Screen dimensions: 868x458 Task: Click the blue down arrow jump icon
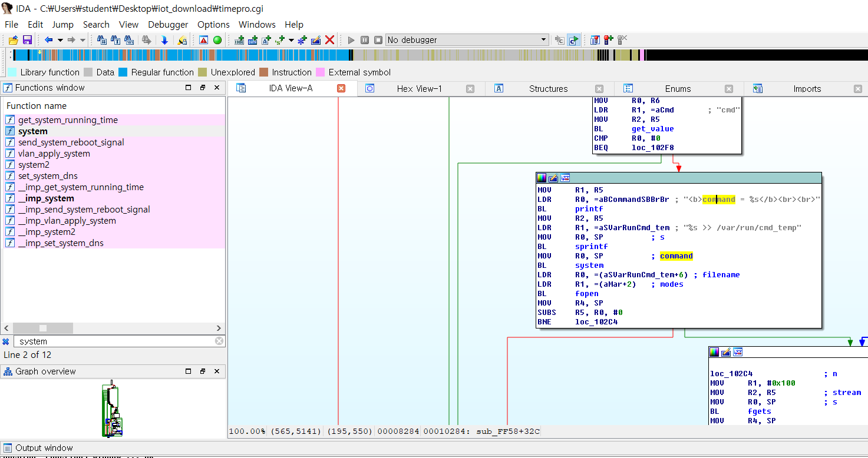[164, 40]
